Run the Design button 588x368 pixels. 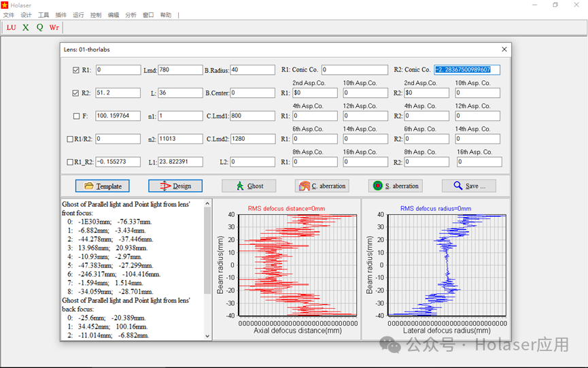[175, 186]
